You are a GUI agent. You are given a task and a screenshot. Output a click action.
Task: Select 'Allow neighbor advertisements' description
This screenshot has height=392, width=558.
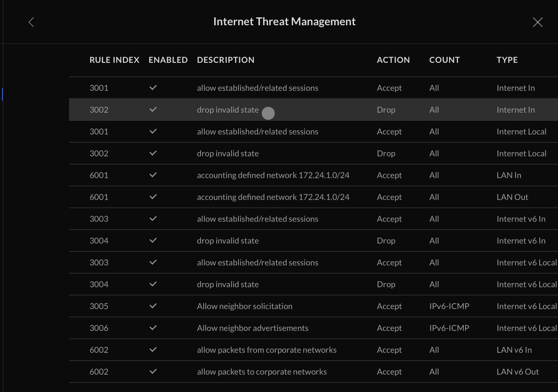click(x=253, y=328)
